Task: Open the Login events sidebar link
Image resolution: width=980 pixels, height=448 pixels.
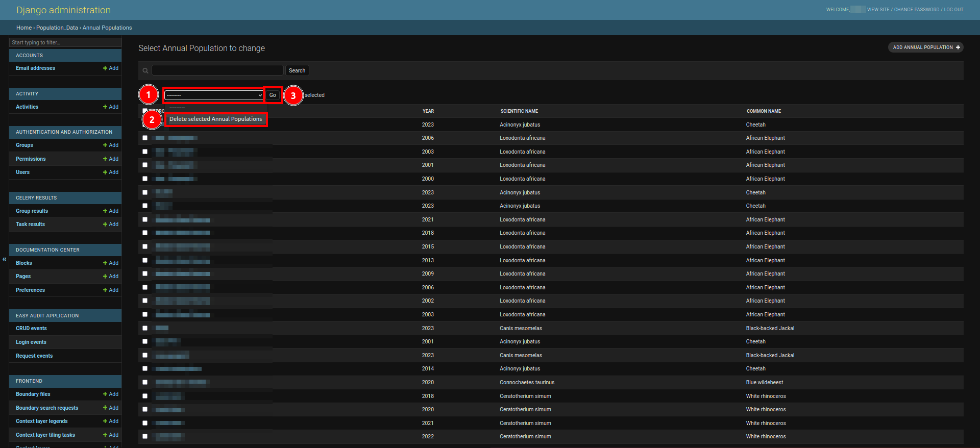Action: pyautogui.click(x=31, y=342)
